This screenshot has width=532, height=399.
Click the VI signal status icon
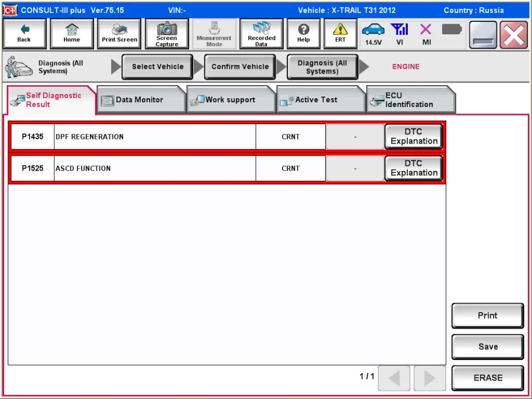click(x=400, y=34)
